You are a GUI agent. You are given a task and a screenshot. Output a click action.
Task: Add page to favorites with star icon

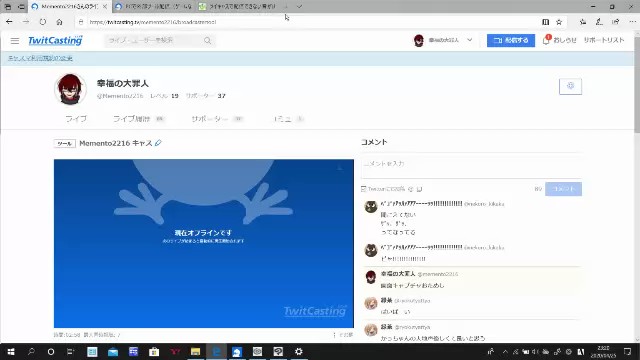(x=559, y=22)
